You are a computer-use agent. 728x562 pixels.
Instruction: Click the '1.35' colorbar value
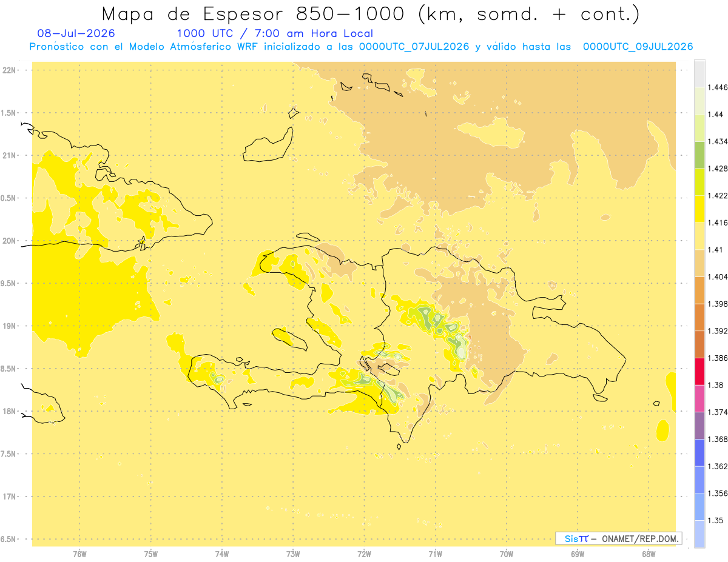tap(715, 520)
